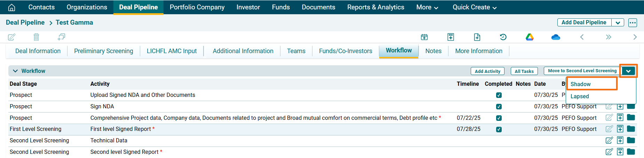Open the Google Drive icon
This screenshot has width=644, height=158.
tap(530, 37)
